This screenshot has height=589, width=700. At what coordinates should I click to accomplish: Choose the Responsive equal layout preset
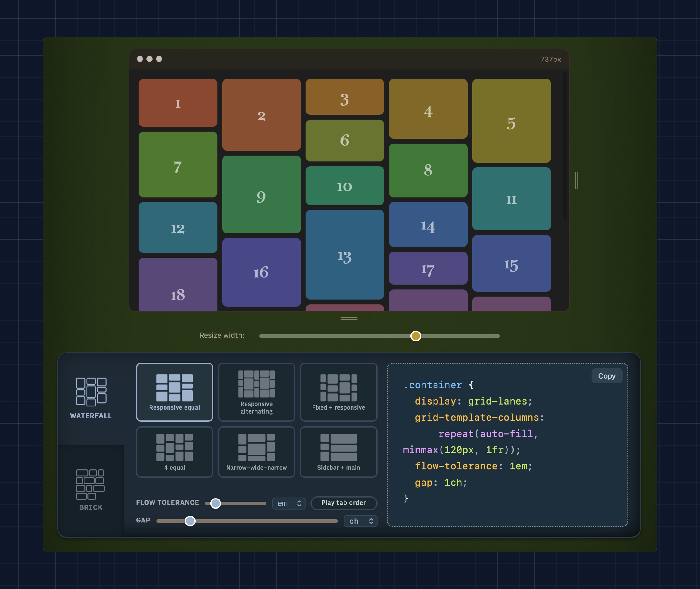(174, 392)
